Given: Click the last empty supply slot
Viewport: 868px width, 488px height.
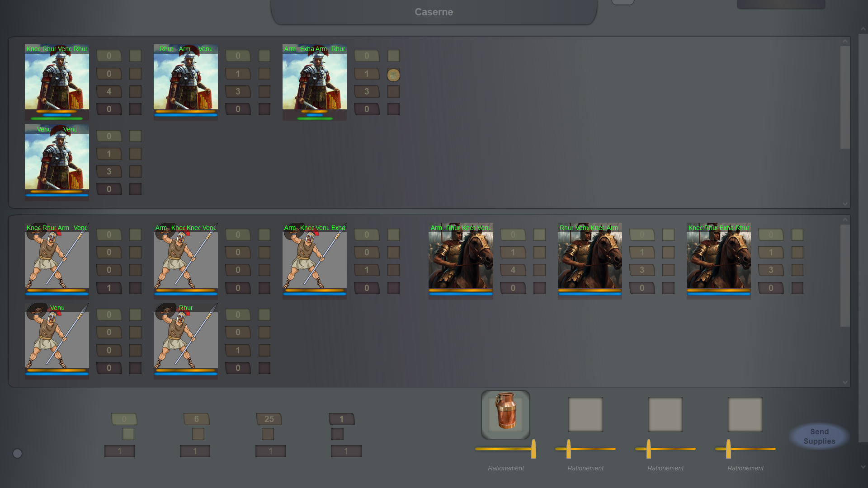Looking at the screenshot, I should coord(745,414).
